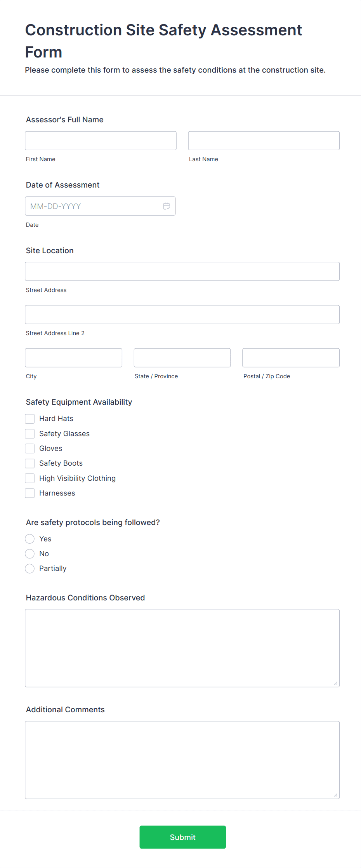Check the Gloves equipment box
The width and height of the screenshot is (361, 868).
[30, 448]
